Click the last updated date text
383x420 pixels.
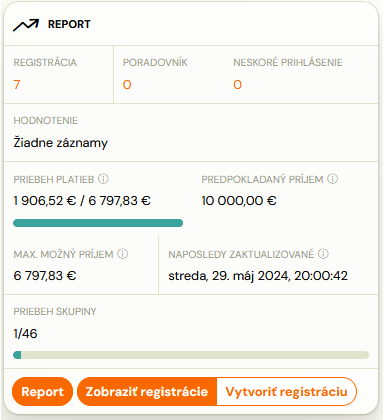pyautogui.click(x=258, y=276)
